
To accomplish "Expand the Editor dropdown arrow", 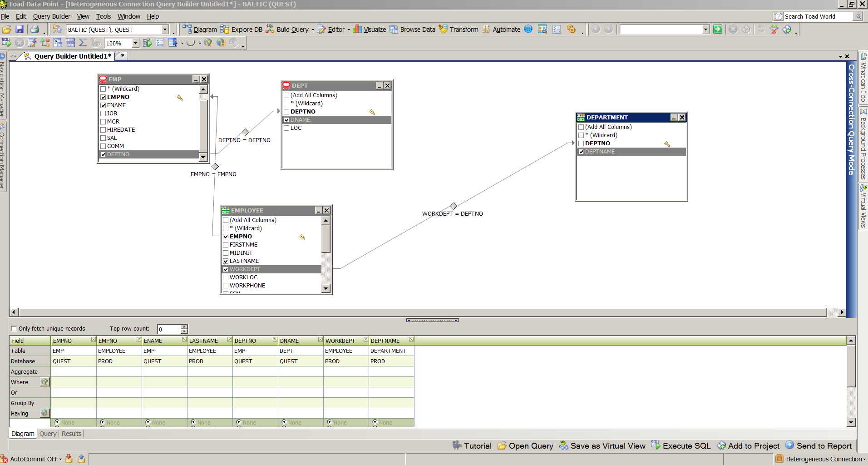I will pyautogui.click(x=349, y=30).
